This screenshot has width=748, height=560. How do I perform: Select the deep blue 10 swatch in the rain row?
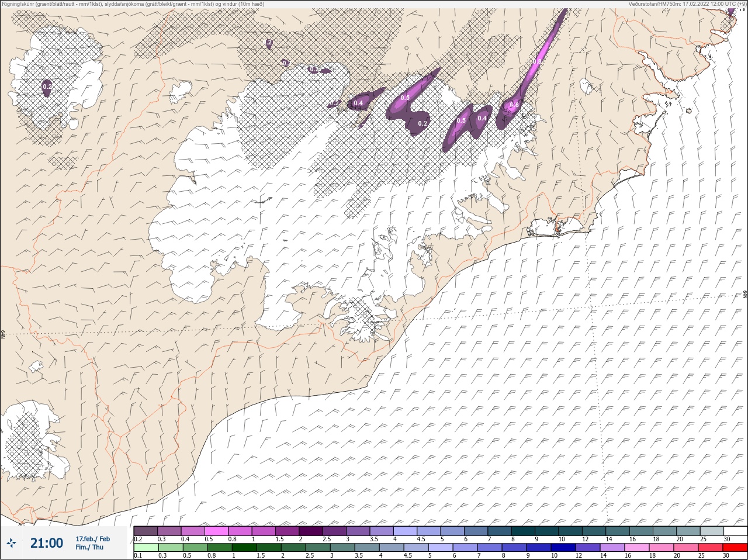coord(564,548)
